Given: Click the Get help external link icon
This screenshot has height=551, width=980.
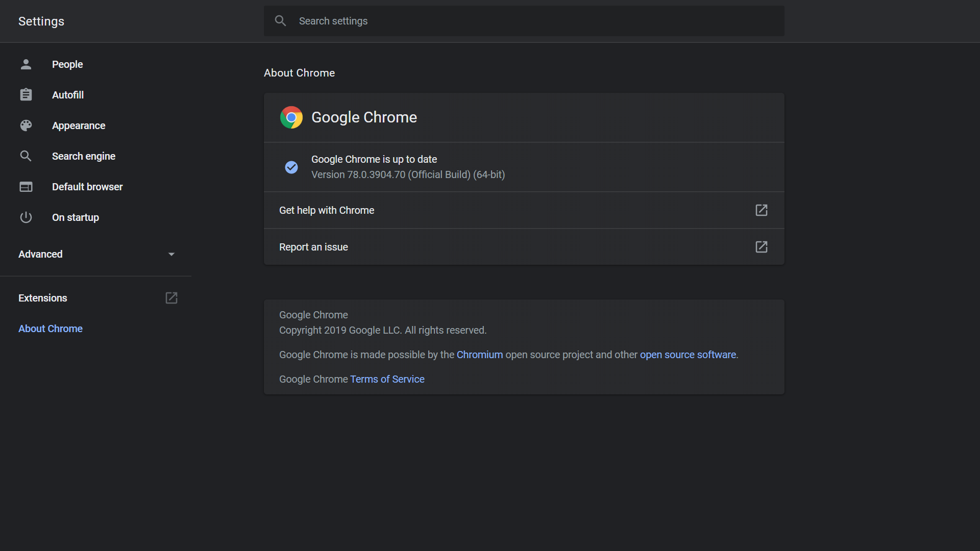Looking at the screenshot, I should point(762,210).
